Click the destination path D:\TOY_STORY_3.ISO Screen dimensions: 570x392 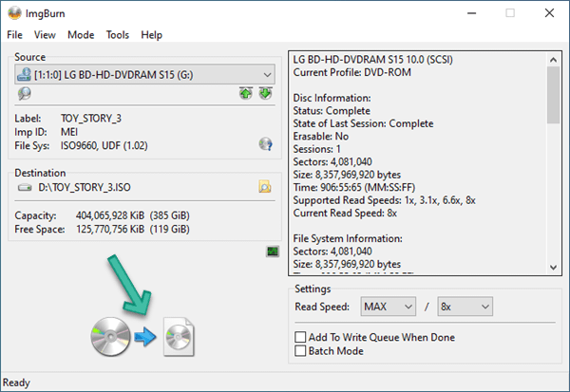tap(85, 188)
